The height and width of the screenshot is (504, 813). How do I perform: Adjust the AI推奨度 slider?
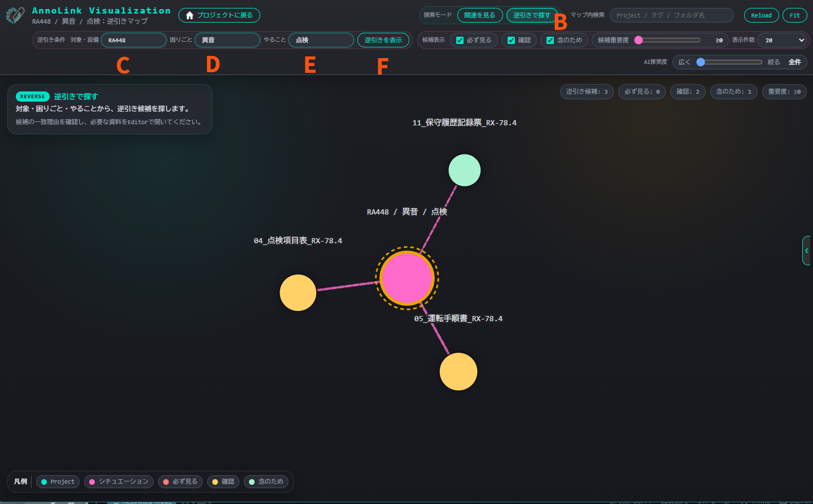[729, 62]
